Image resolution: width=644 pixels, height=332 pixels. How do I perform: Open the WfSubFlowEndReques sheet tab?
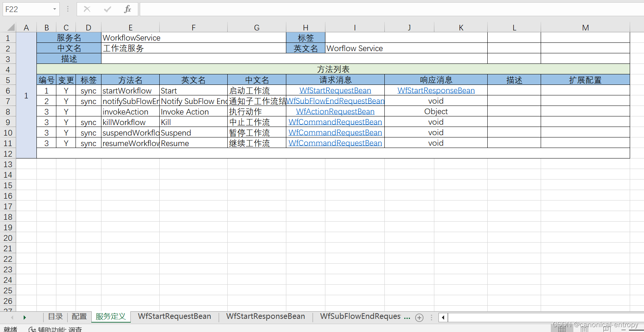tap(360, 317)
